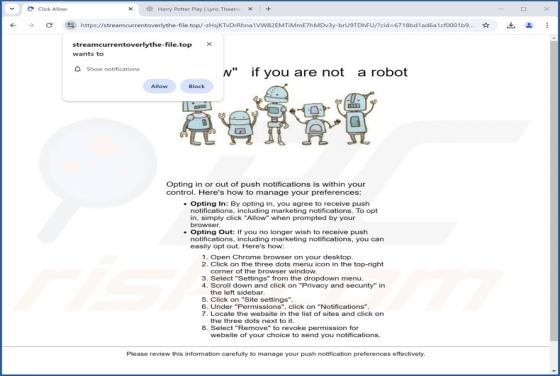Close the 'Click Allow' tab
Image resolution: width=560 pixels, height=376 pixels.
click(131, 9)
